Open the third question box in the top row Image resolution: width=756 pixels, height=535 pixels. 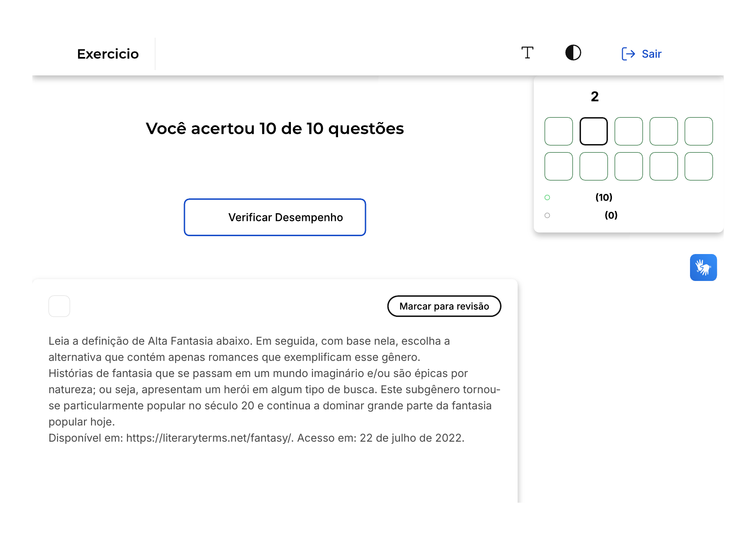pyautogui.click(x=629, y=131)
